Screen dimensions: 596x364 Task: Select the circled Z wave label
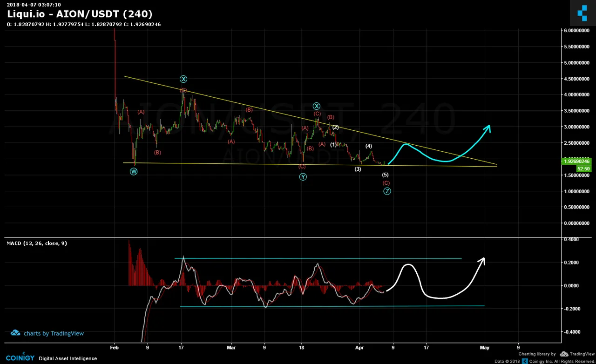[387, 191]
